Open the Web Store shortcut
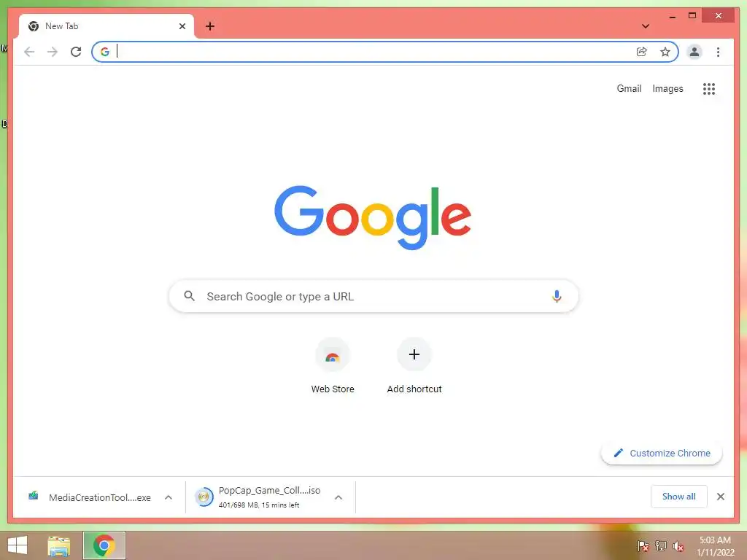This screenshot has height=560, width=747. 333,355
